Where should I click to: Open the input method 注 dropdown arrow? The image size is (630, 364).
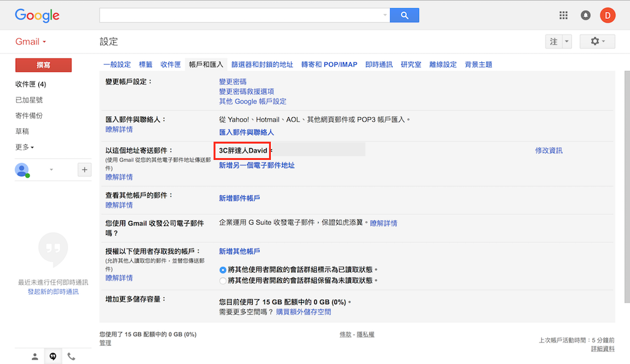coord(566,42)
